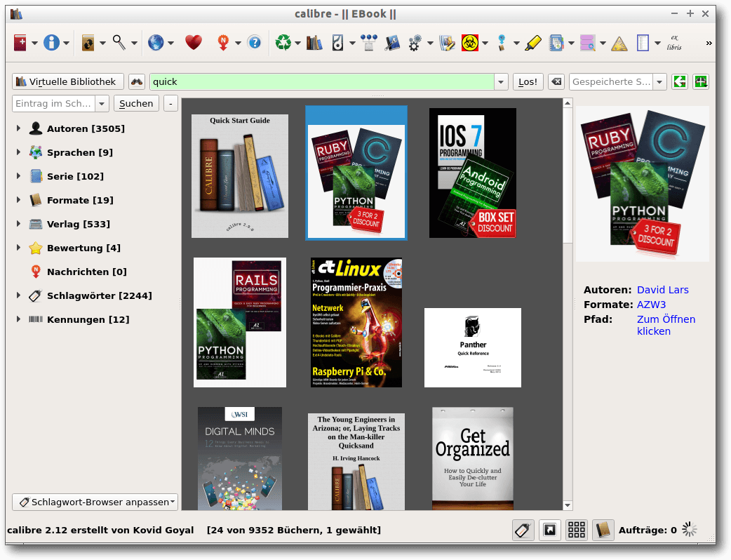Select the Digital Minds book cover
Viewport: 731px width, 560px height.
pos(240,458)
